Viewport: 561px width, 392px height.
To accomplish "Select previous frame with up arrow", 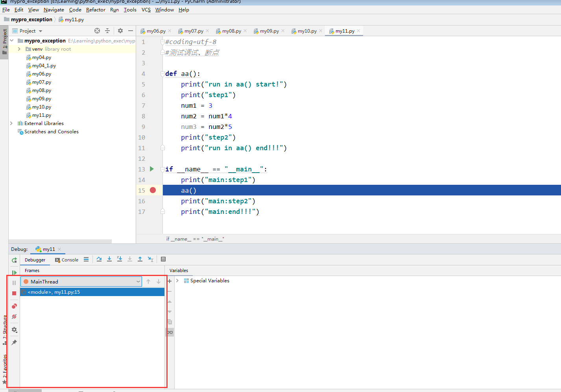I will coord(148,282).
